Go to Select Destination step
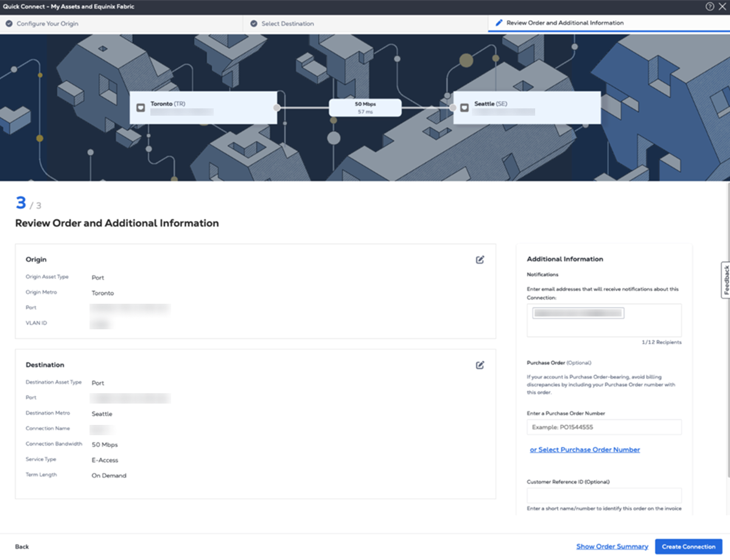This screenshot has height=560, width=730. click(287, 24)
